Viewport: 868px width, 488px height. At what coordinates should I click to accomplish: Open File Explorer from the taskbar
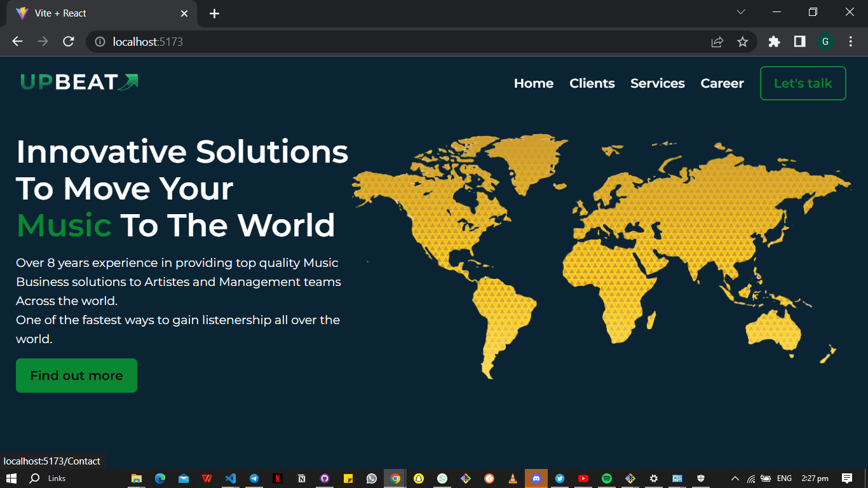point(137,478)
